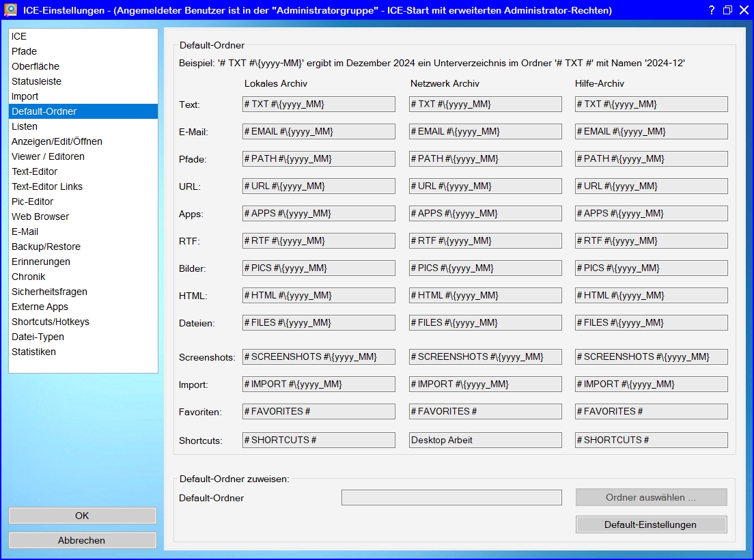
Task: Click the help question mark icon
Action: click(712, 10)
